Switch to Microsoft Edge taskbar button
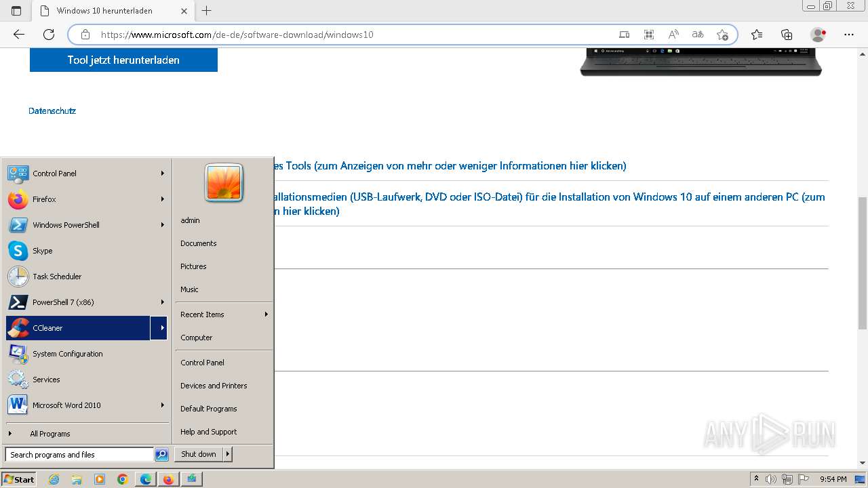Screen dimensions: 868x488 pyautogui.click(x=146, y=479)
